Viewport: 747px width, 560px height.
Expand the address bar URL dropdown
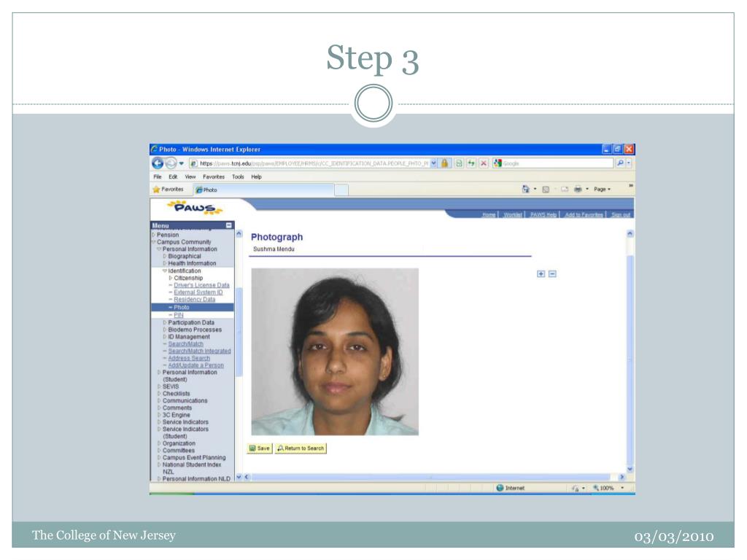point(433,163)
